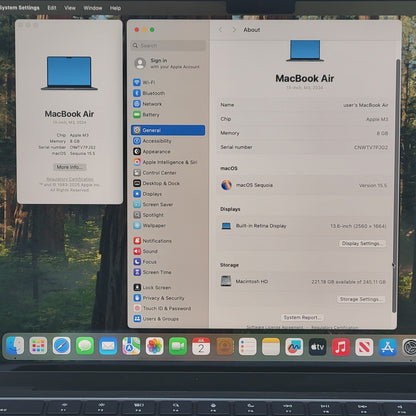The width and height of the screenshot is (416, 416).
Task: Click the System Report button
Action: 302,317
